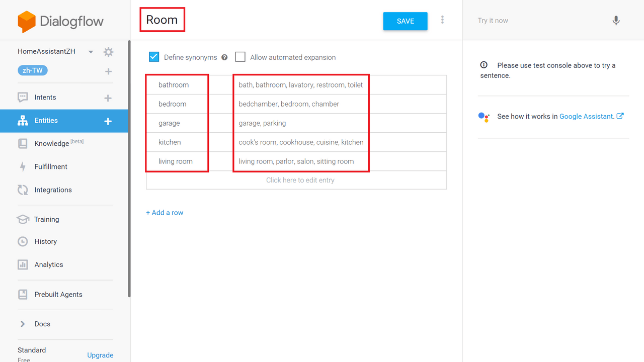Viewport: 644px width, 362px height.
Task: Click the Intents speech bubble icon
Action: click(23, 98)
